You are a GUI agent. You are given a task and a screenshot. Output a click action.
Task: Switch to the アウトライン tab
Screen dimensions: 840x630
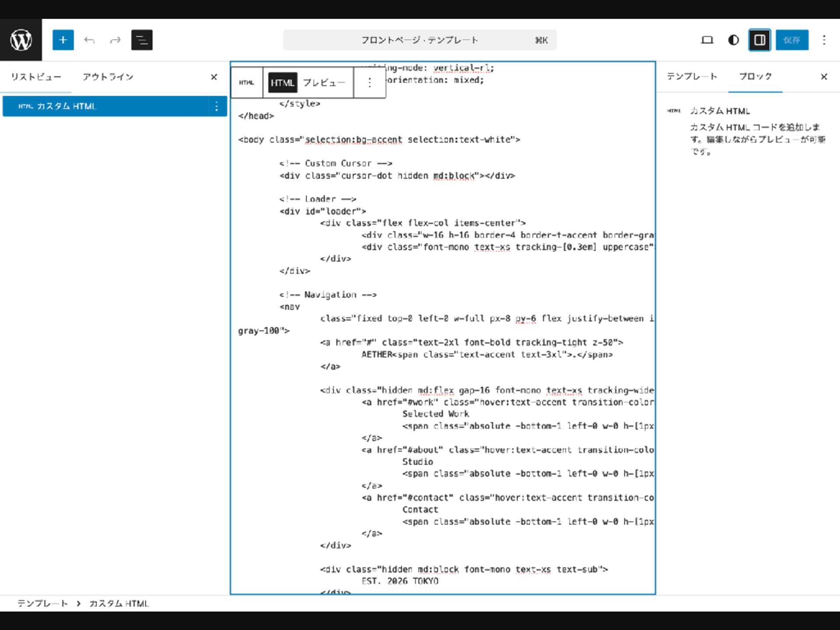[108, 77]
